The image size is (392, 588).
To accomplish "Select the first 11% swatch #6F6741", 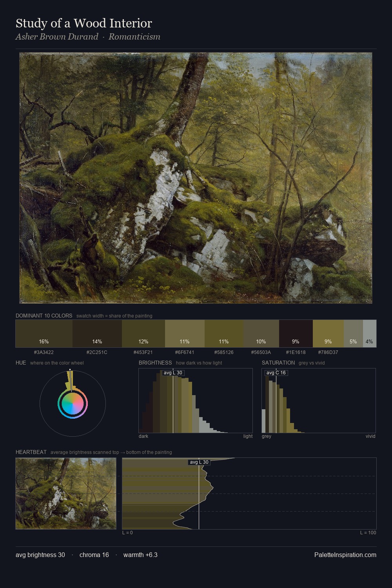I will pos(185,334).
